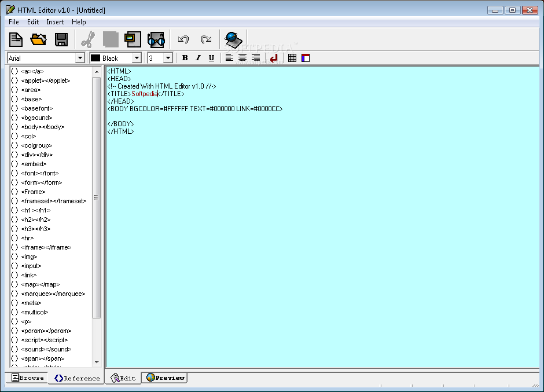Select the <font></font> tag entry
544x392 pixels.
click(x=40, y=173)
